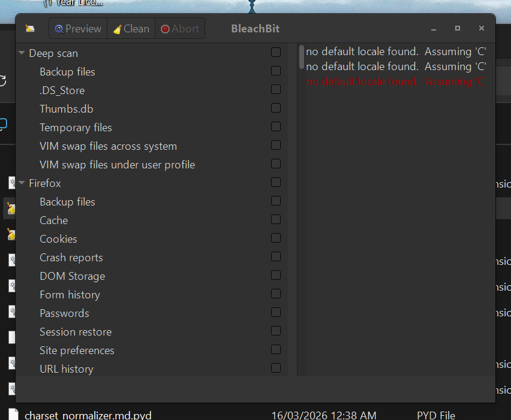Enable Deep scan Backup files checkbox
The image size is (511, 420).
(x=276, y=71)
